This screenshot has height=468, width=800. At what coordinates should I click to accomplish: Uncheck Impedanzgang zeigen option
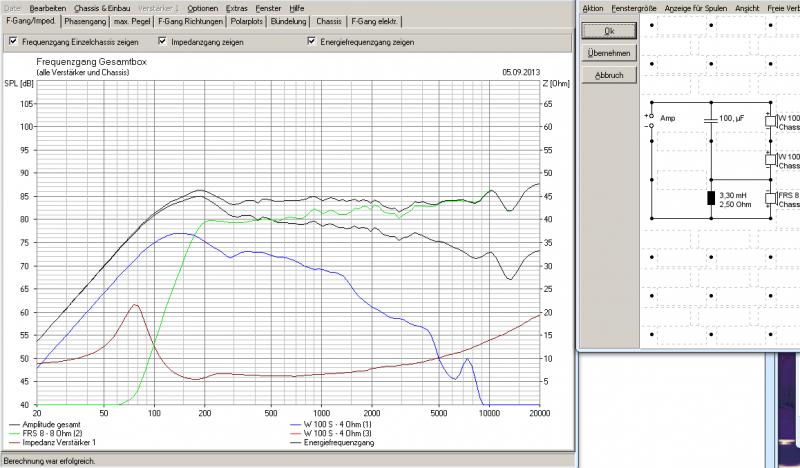pyautogui.click(x=163, y=42)
